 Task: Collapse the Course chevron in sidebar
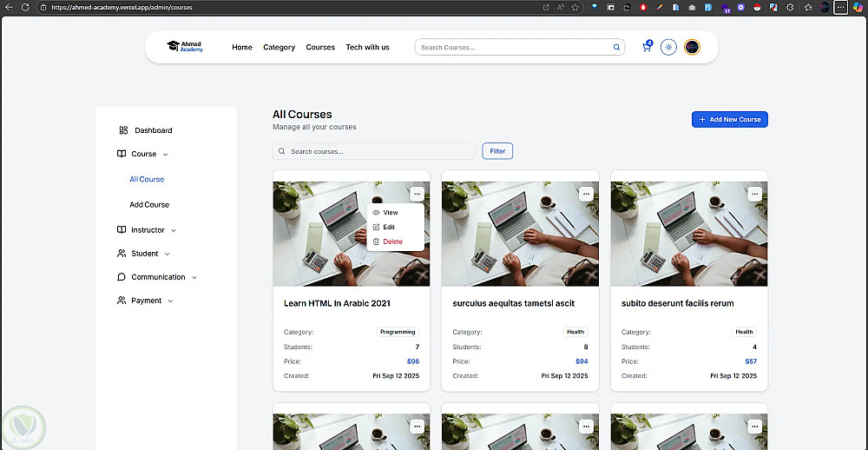(166, 155)
